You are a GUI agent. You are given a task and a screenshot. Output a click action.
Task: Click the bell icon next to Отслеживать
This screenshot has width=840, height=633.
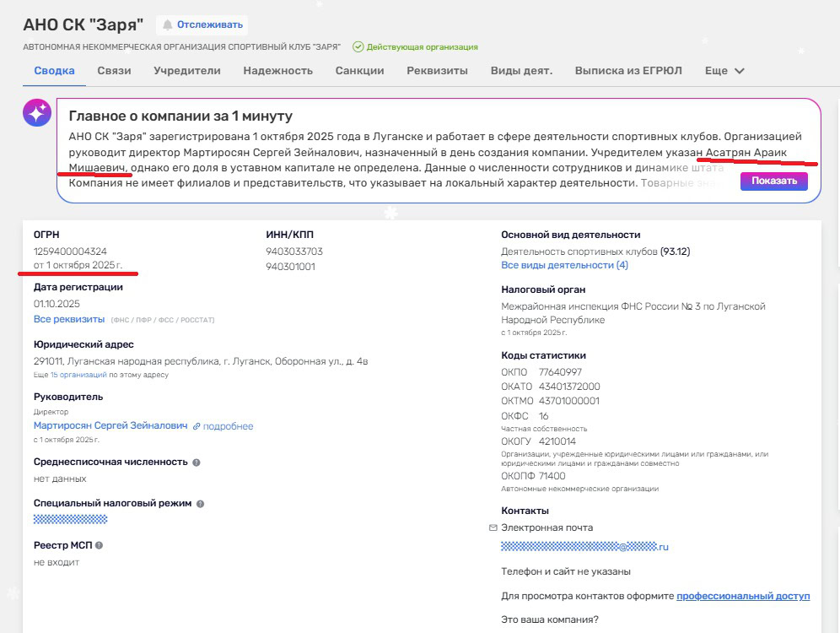(x=167, y=25)
